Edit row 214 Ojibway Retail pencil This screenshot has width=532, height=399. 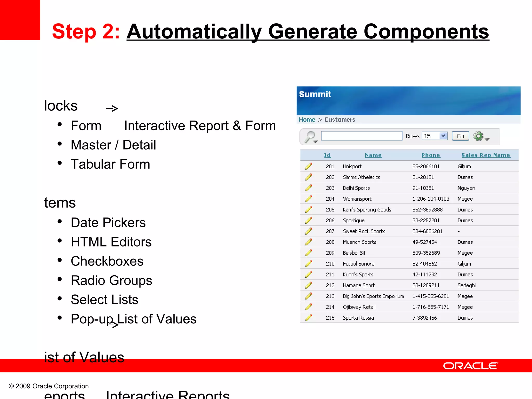309,307
